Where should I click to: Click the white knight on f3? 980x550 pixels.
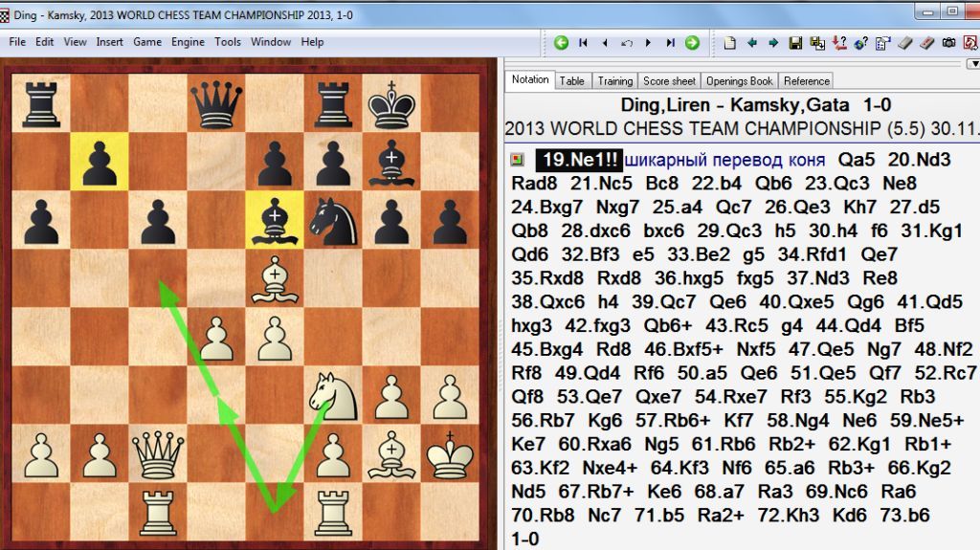tap(333, 396)
